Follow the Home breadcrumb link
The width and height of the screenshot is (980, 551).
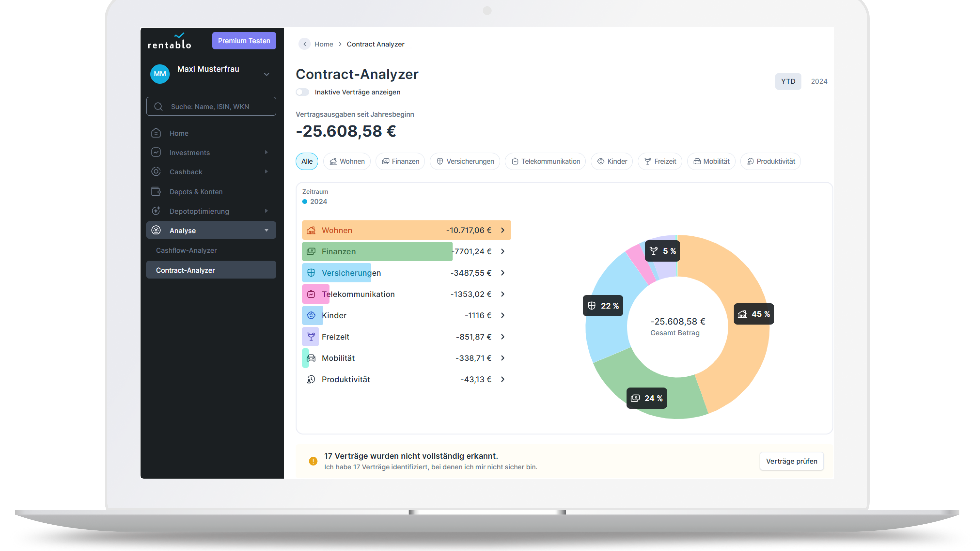point(324,44)
